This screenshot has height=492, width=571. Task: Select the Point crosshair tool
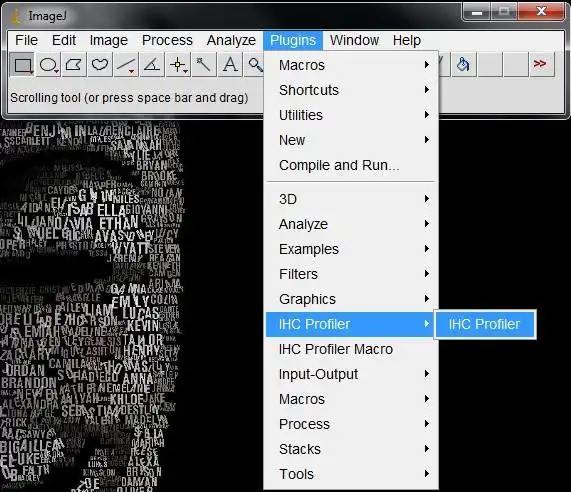click(x=178, y=64)
